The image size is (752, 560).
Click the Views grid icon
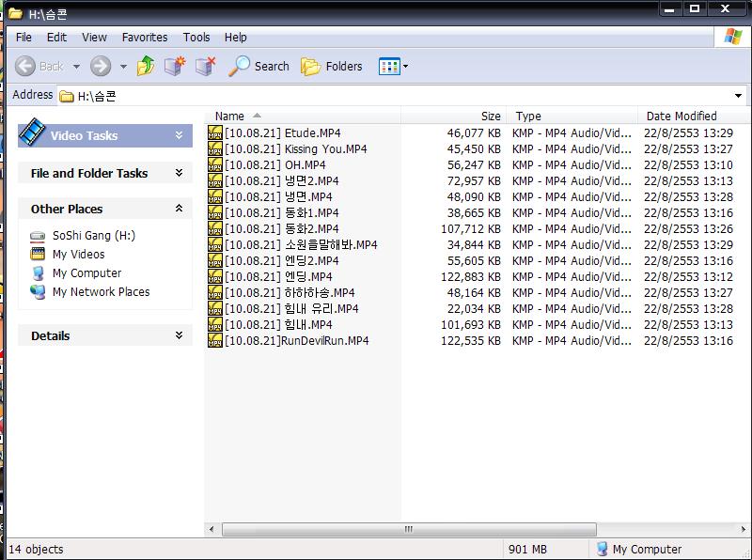pyautogui.click(x=389, y=66)
